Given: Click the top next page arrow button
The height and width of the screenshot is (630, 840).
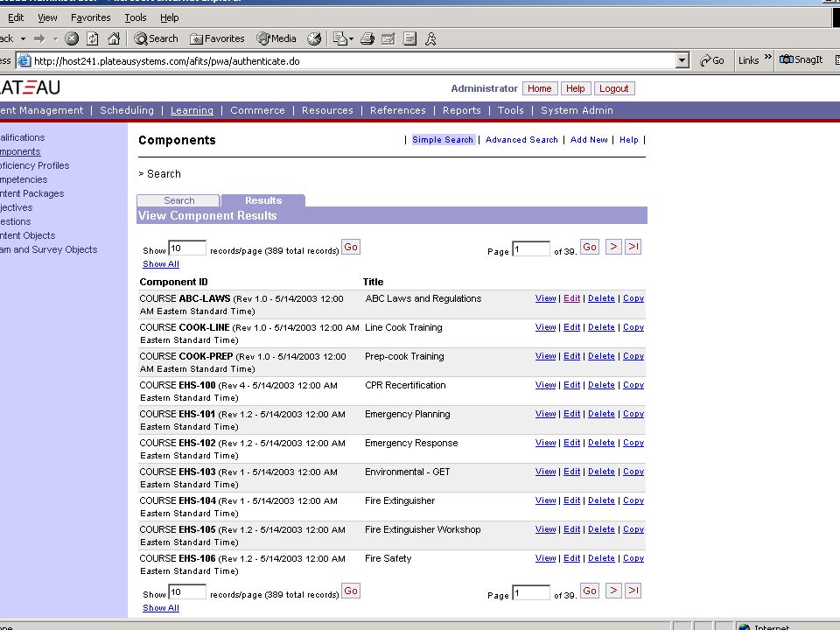Looking at the screenshot, I should (613, 247).
